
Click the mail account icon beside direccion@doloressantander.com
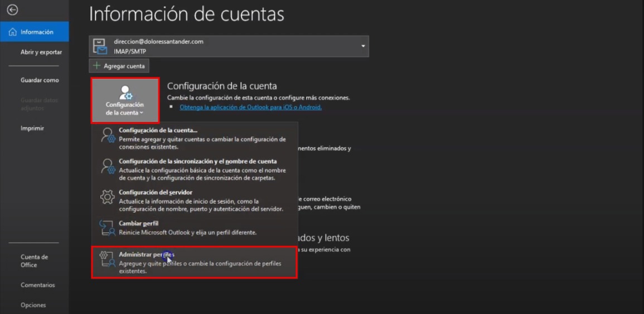(100, 46)
